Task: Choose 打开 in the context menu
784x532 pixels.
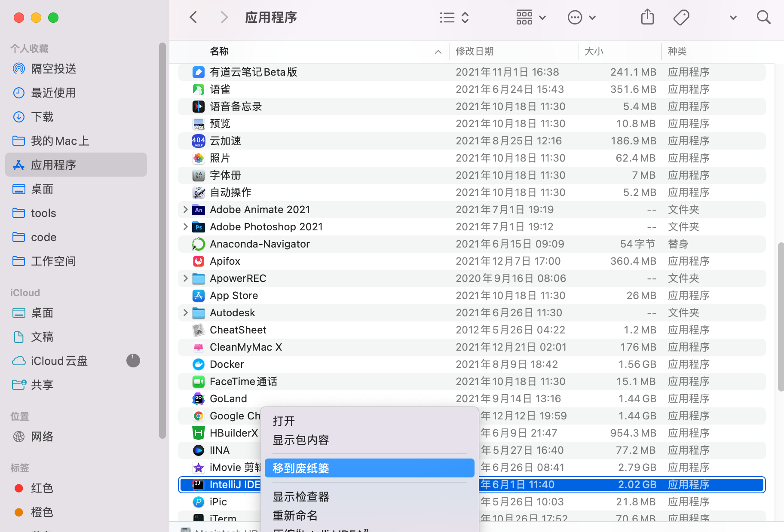Action: click(370, 421)
